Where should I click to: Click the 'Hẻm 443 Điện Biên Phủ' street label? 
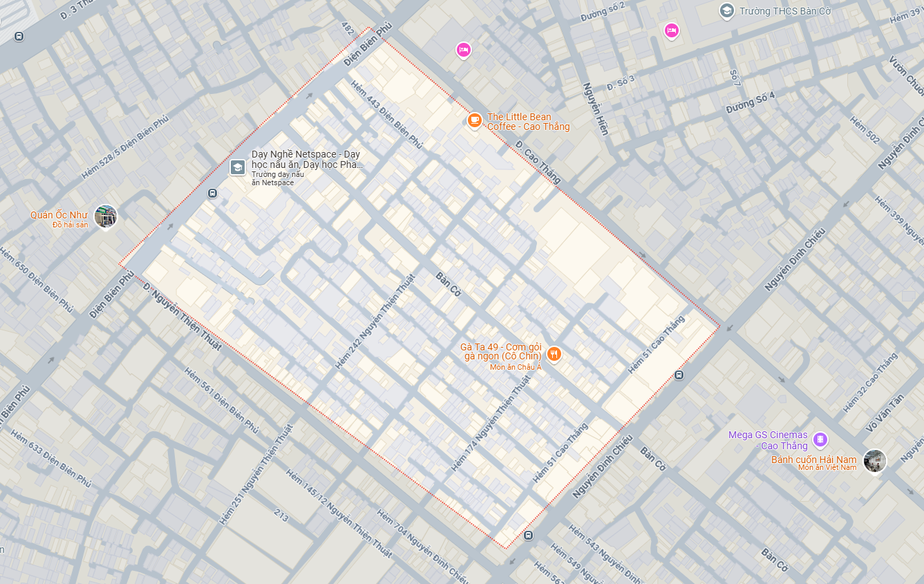pos(386,115)
